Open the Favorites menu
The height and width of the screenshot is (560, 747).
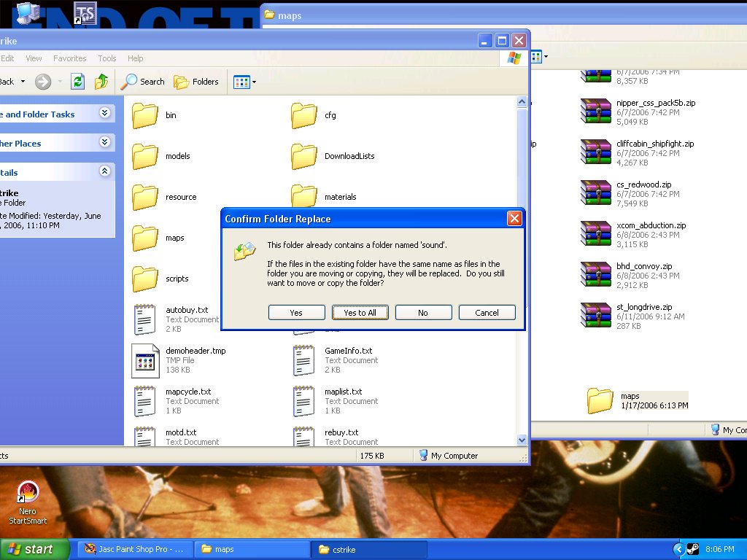69,58
